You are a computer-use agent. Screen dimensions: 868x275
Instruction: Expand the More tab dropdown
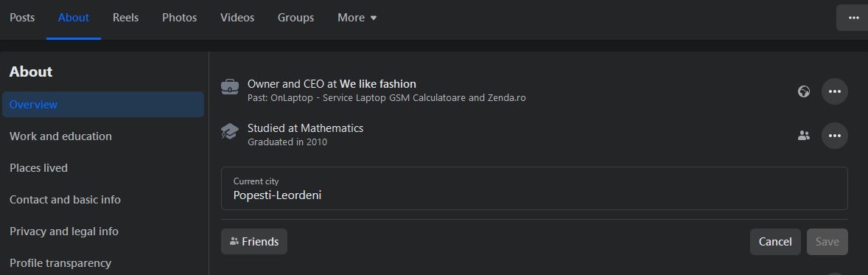click(x=357, y=18)
